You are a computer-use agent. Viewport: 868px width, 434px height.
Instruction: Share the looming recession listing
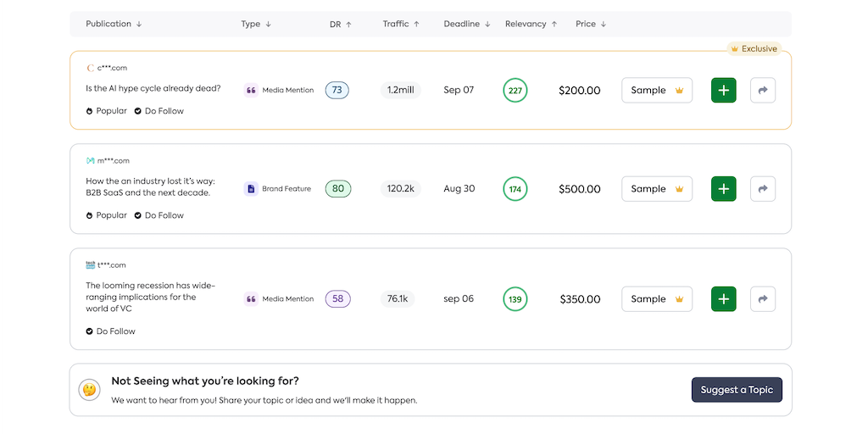pyautogui.click(x=763, y=299)
